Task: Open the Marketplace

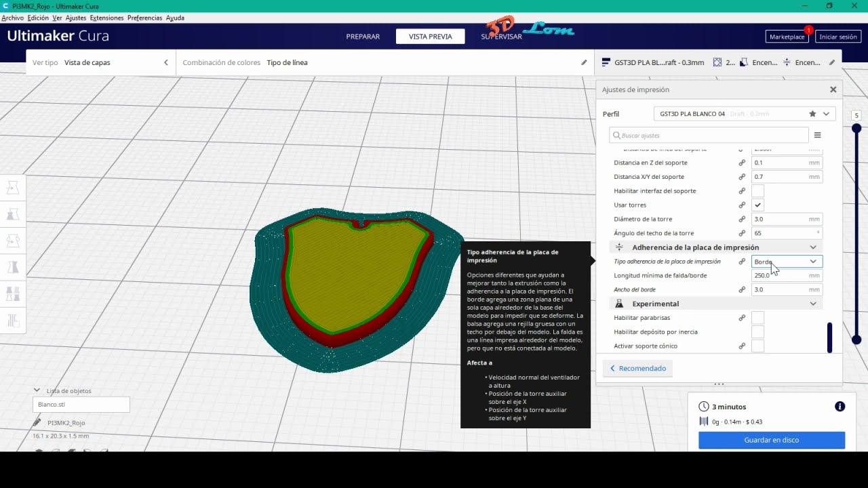Action: [787, 37]
